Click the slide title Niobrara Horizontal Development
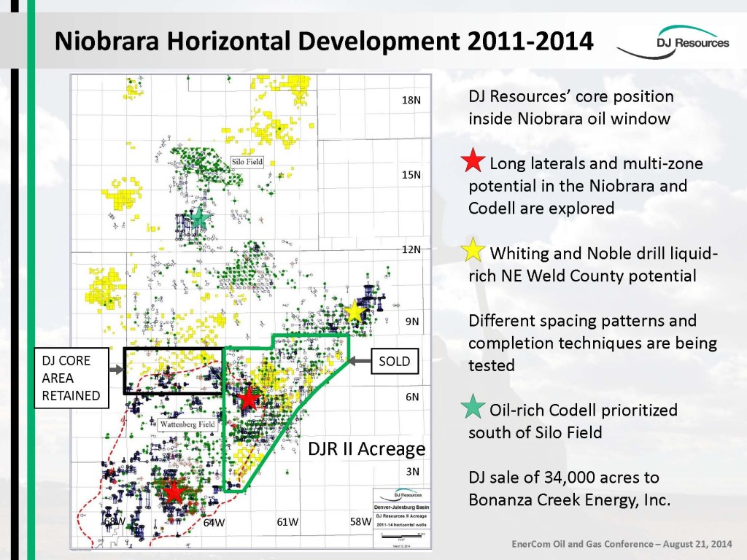747x560 pixels. (x=324, y=41)
